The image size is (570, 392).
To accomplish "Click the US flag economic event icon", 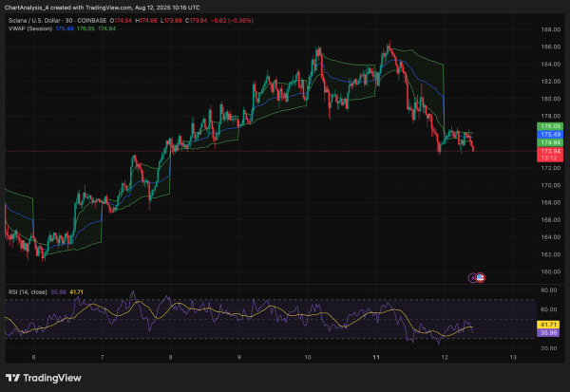I will 480,278.
